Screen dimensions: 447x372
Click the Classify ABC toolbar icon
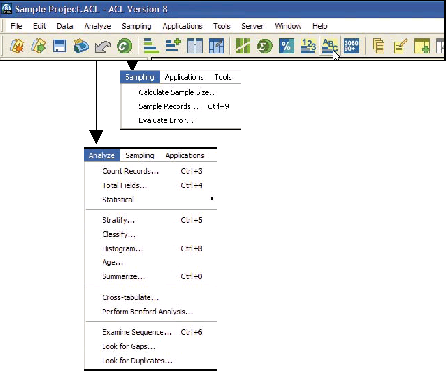[329, 46]
